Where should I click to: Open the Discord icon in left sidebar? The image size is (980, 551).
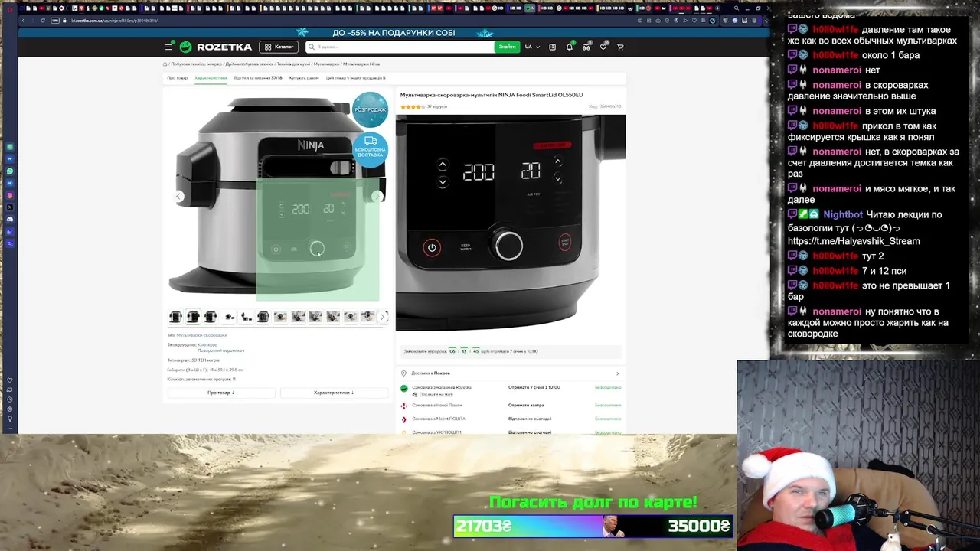click(x=10, y=220)
